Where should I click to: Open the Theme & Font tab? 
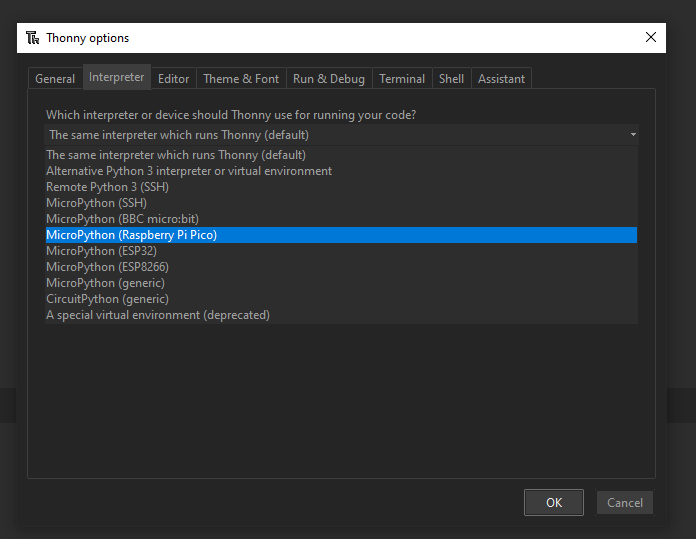pos(241,79)
